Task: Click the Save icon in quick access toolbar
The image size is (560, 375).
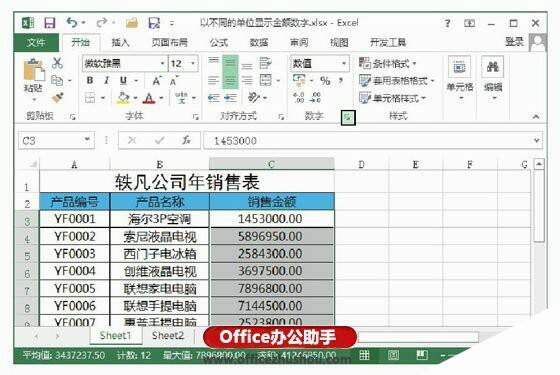Action: coord(50,24)
